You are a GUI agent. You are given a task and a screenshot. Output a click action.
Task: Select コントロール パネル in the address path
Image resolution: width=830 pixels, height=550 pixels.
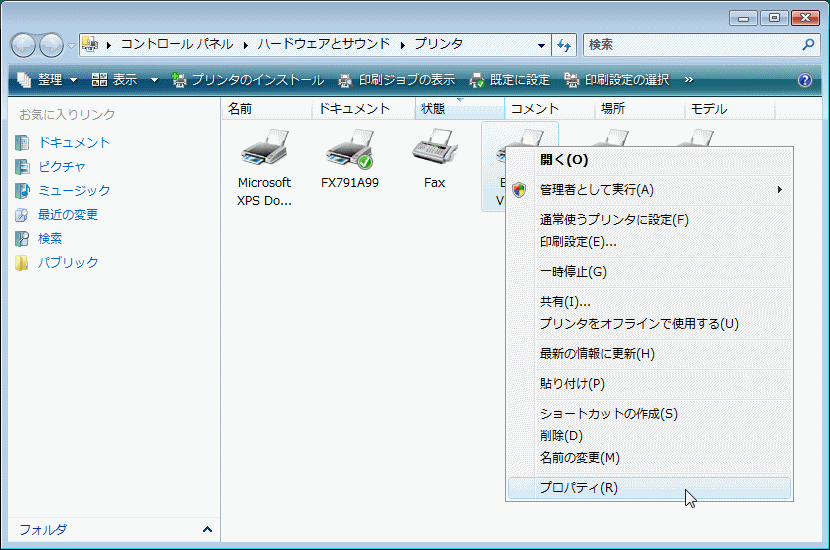point(177,44)
